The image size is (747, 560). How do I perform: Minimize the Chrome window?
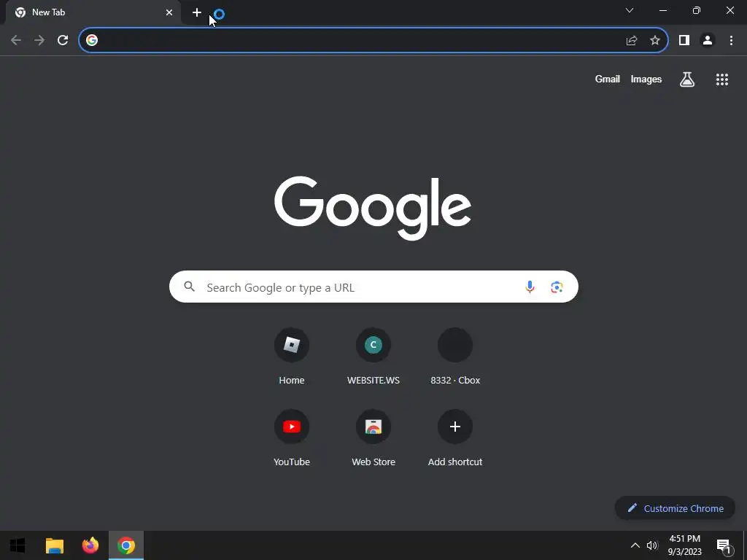(x=662, y=10)
